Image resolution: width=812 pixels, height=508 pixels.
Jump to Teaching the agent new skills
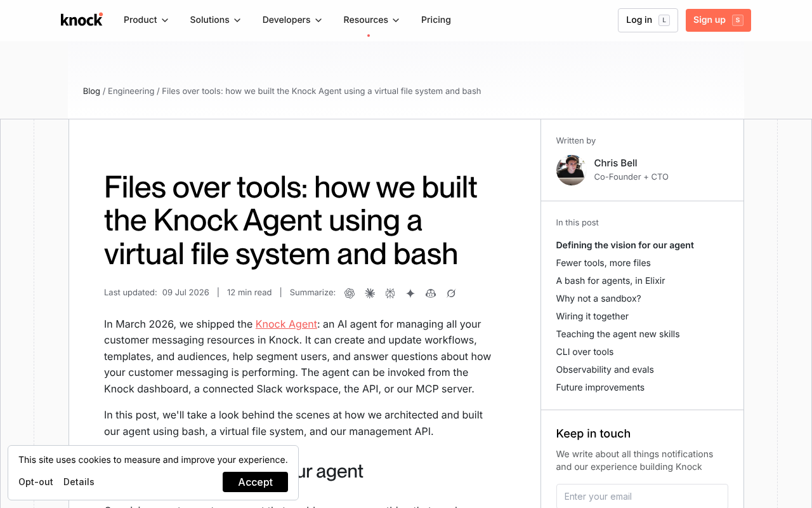[x=618, y=334]
